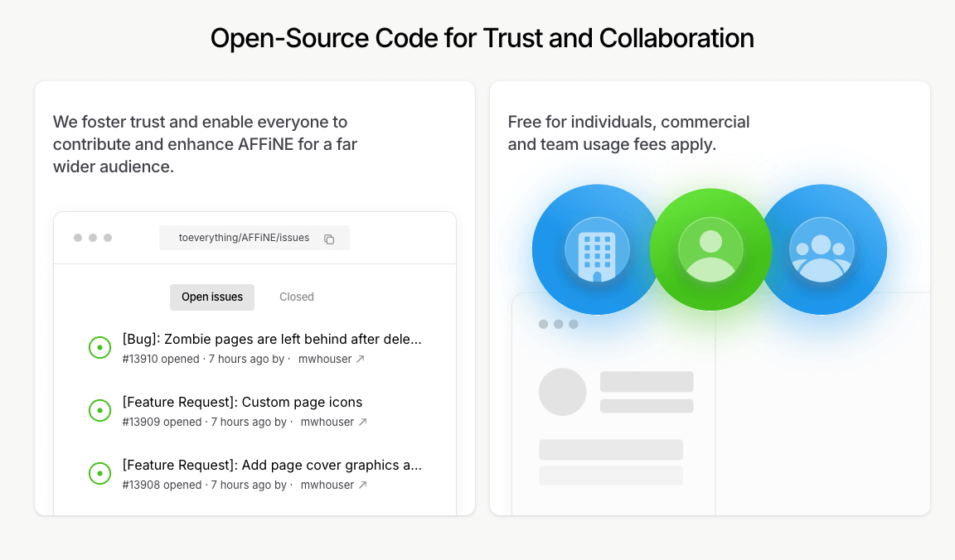Click open-issue status icon for issue #13908
The height and width of the screenshot is (560, 955).
pos(99,473)
